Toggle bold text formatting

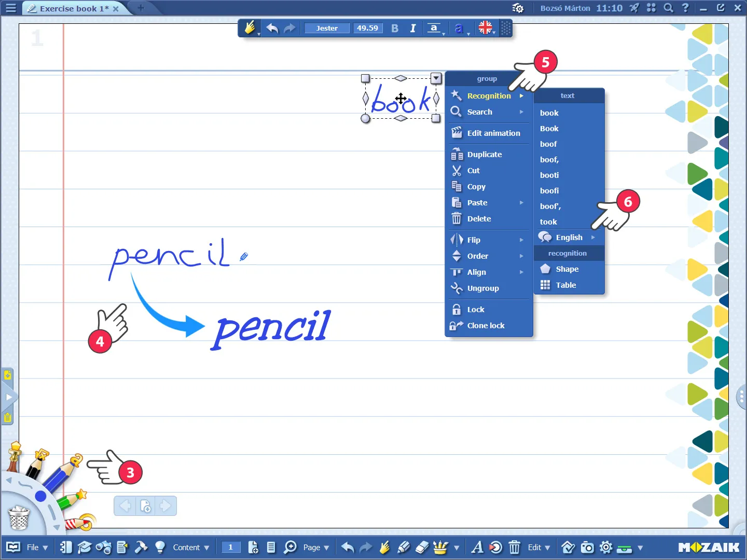click(395, 29)
